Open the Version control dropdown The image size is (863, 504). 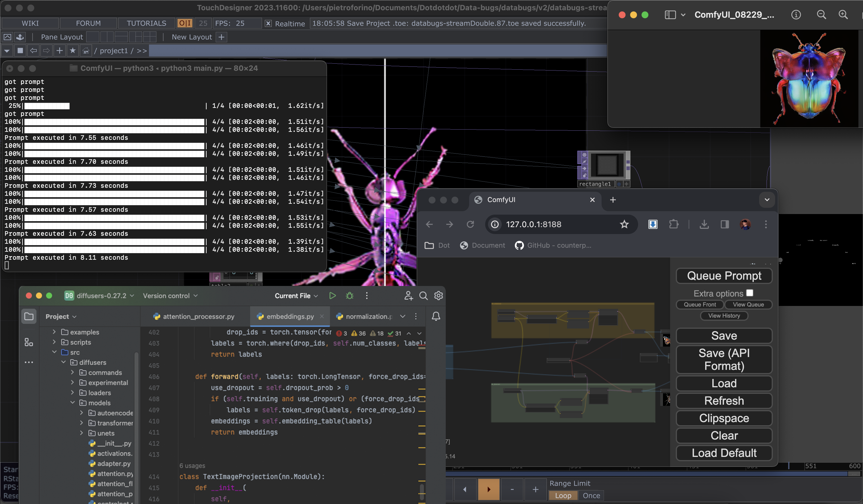click(x=170, y=295)
